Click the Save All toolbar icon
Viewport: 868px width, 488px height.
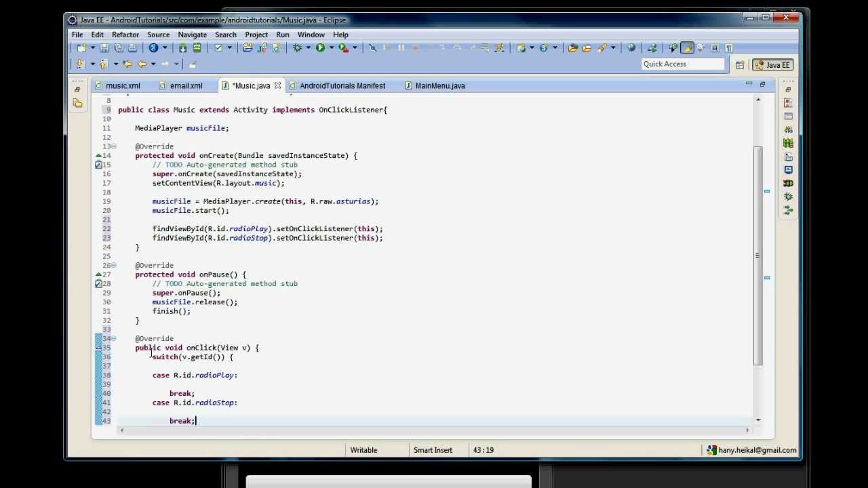[x=119, y=48]
